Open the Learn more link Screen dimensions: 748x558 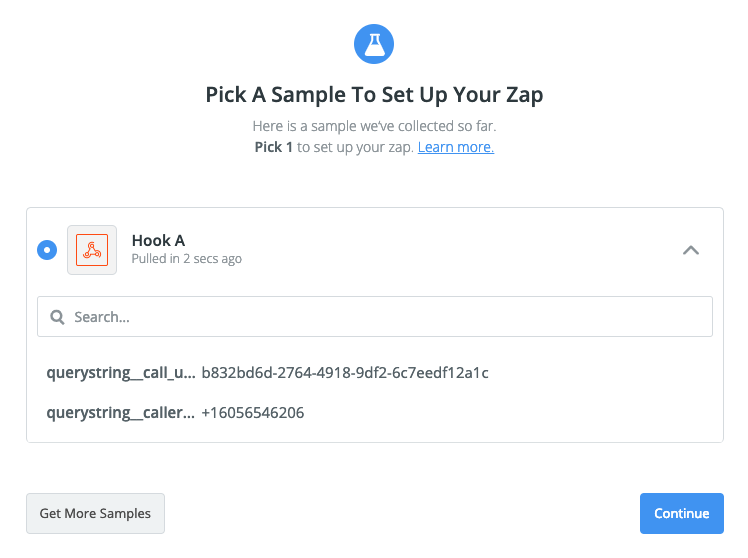click(456, 147)
